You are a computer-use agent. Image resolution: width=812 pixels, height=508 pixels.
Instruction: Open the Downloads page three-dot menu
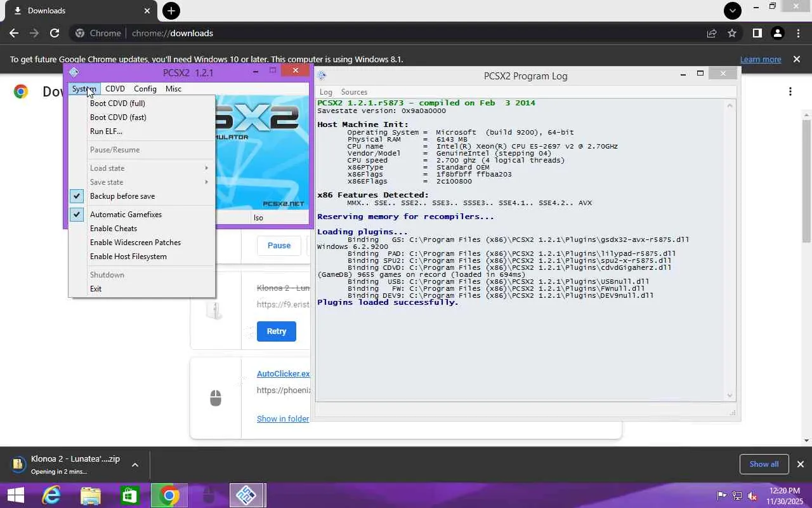pyautogui.click(x=790, y=91)
